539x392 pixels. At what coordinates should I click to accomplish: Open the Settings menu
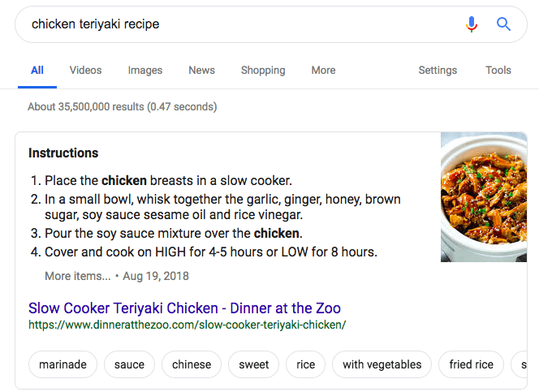pos(438,71)
